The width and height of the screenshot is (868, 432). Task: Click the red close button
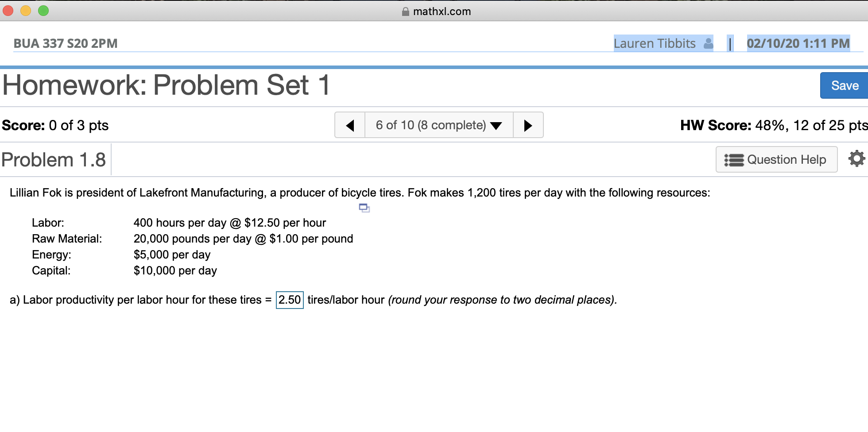pyautogui.click(x=8, y=11)
